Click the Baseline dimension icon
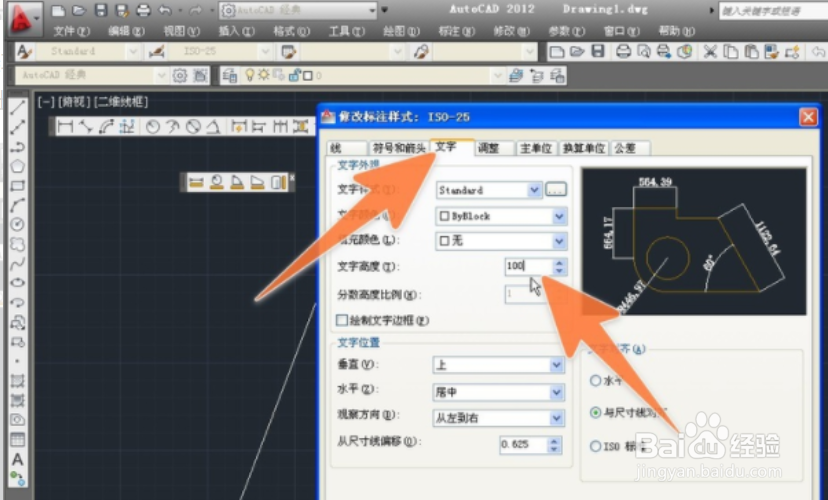Viewport: 828px width, 500px height. [259, 126]
